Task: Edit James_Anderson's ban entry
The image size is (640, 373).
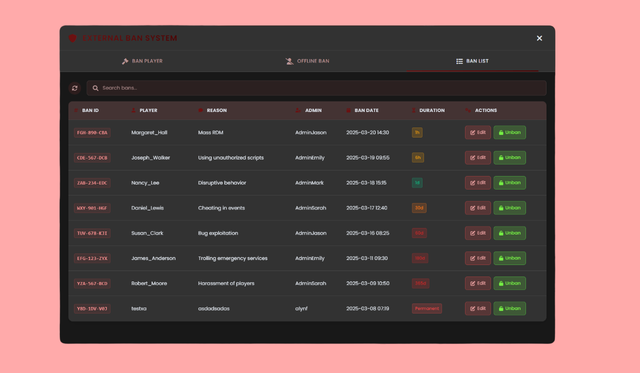Action: tap(478, 258)
